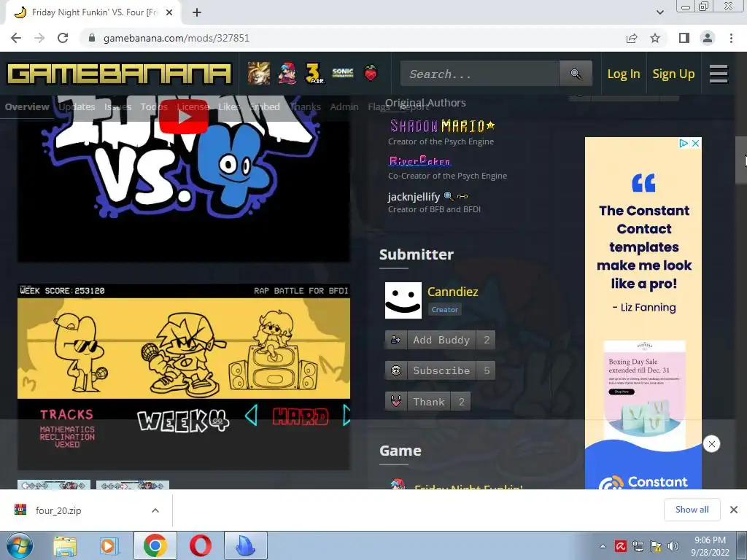The height and width of the screenshot is (560, 747).
Task: Open the Windows Start button
Action: tap(19, 545)
